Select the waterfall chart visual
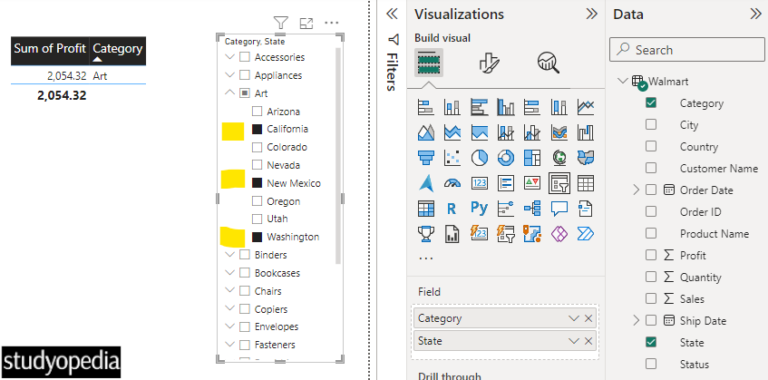Viewport: 768px width, 380px height. (585, 132)
